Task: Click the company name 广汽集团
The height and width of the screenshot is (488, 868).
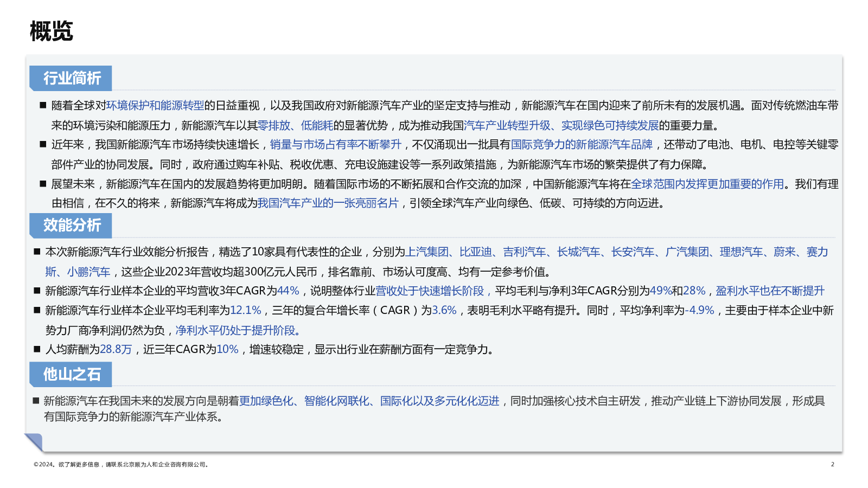Action: [687, 252]
